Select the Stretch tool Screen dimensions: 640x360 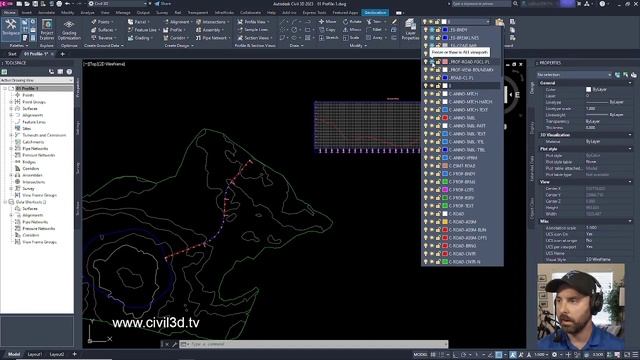pyautogui.click(x=329, y=38)
